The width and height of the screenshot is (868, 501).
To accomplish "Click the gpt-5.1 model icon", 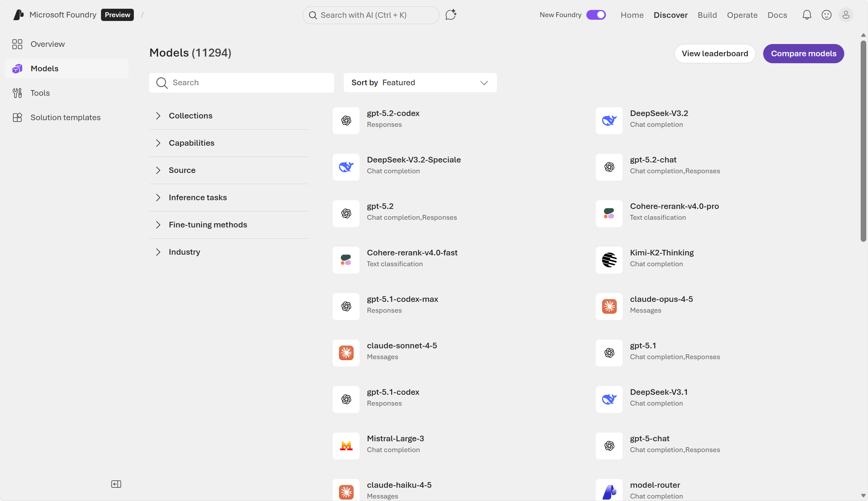I will (609, 353).
